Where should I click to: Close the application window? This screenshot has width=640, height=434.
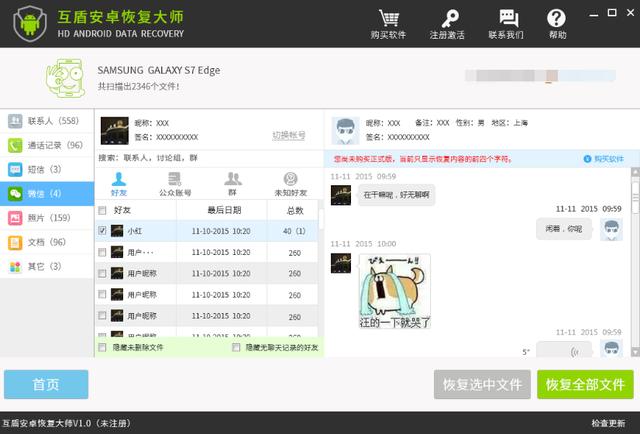[x=631, y=13]
